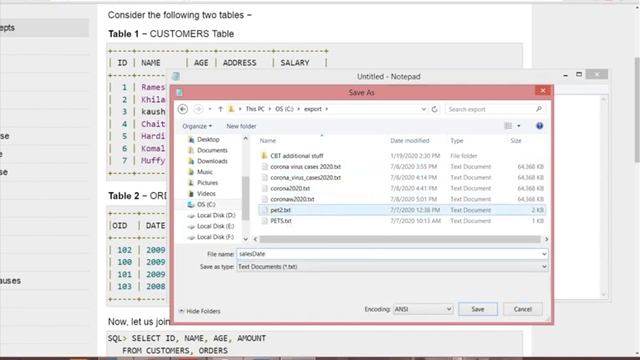Image resolution: width=640 pixels, height=360 pixels.
Task: Click the Save button
Action: tap(478, 309)
